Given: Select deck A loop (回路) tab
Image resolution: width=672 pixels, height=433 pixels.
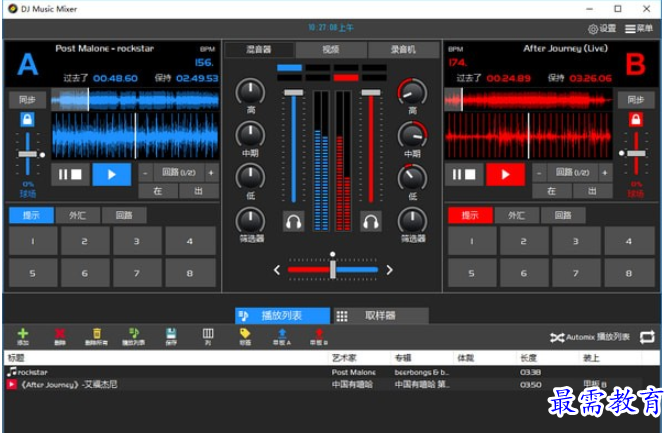Looking at the screenshot, I should [124, 215].
